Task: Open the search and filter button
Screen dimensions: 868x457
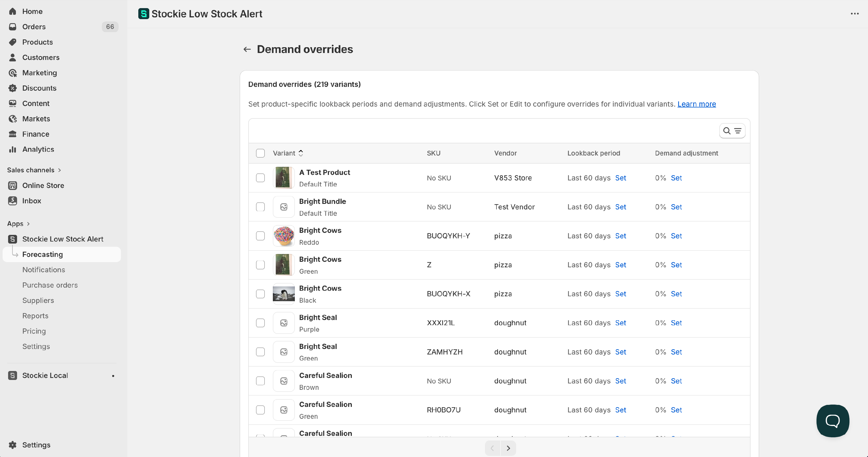Action: (732, 131)
